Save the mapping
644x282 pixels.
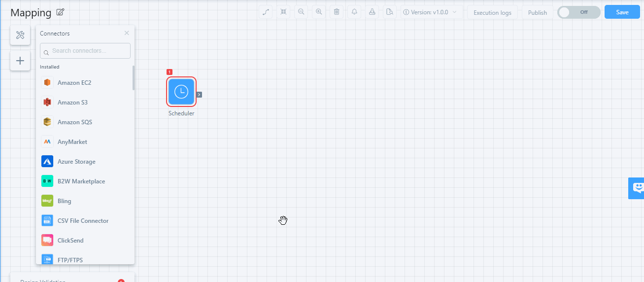click(x=622, y=12)
